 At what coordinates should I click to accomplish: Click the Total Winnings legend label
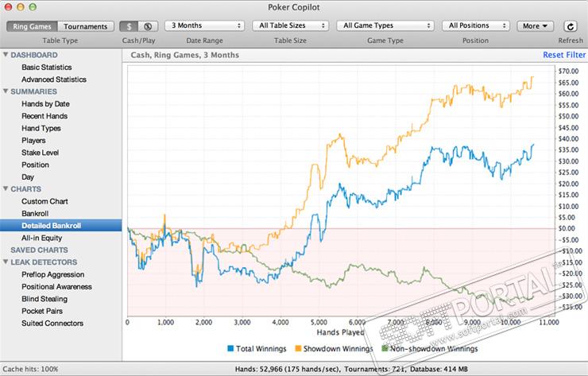point(261,349)
